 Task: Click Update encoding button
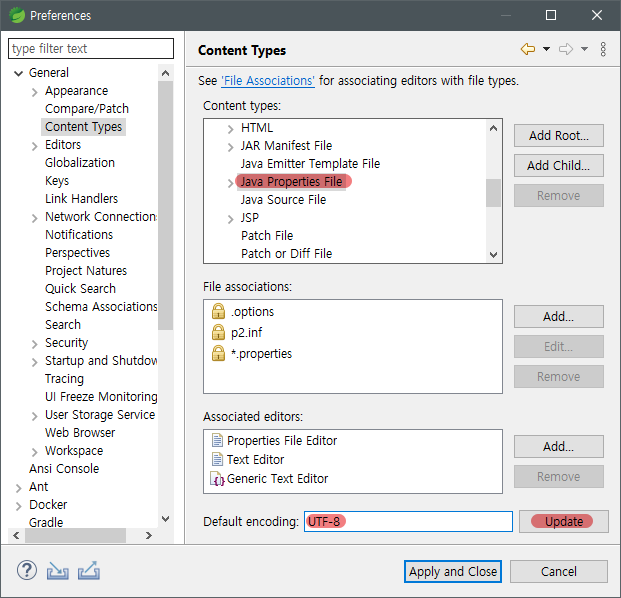[564, 521]
